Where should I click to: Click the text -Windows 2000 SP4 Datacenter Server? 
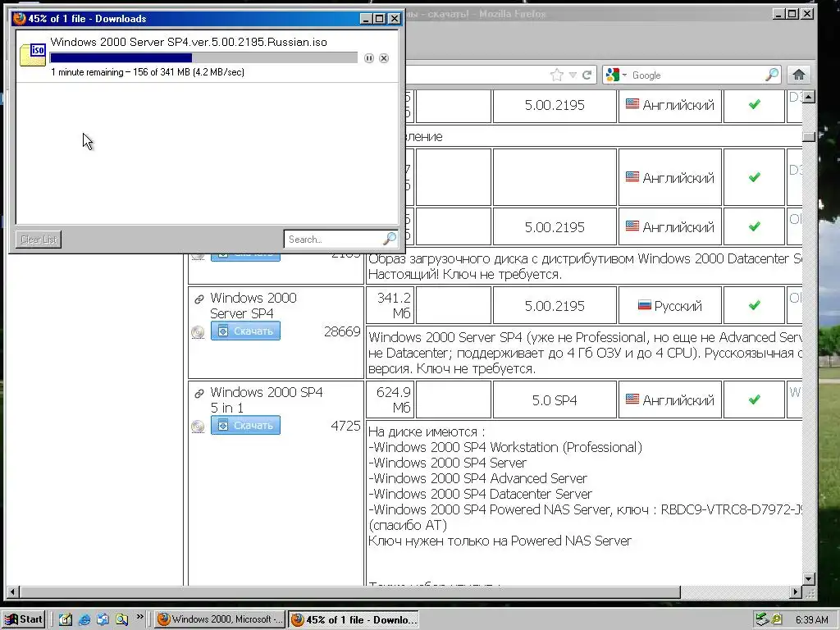pos(481,493)
